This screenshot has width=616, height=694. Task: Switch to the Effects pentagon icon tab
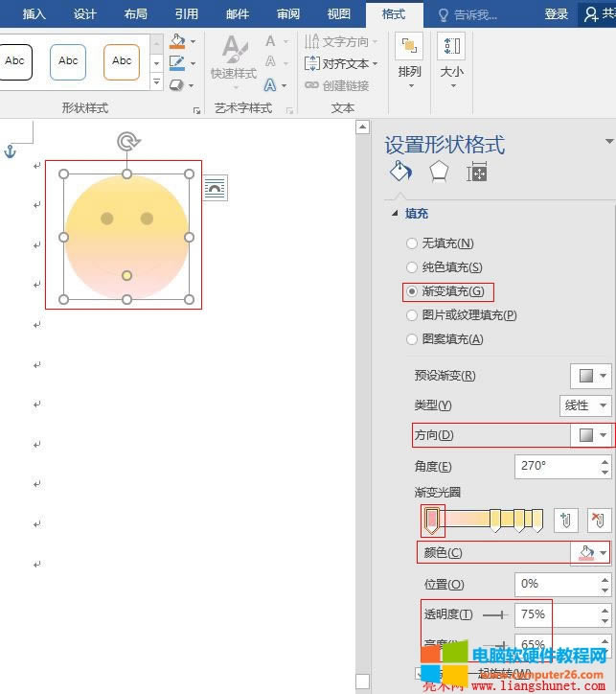pyautogui.click(x=439, y=172)
